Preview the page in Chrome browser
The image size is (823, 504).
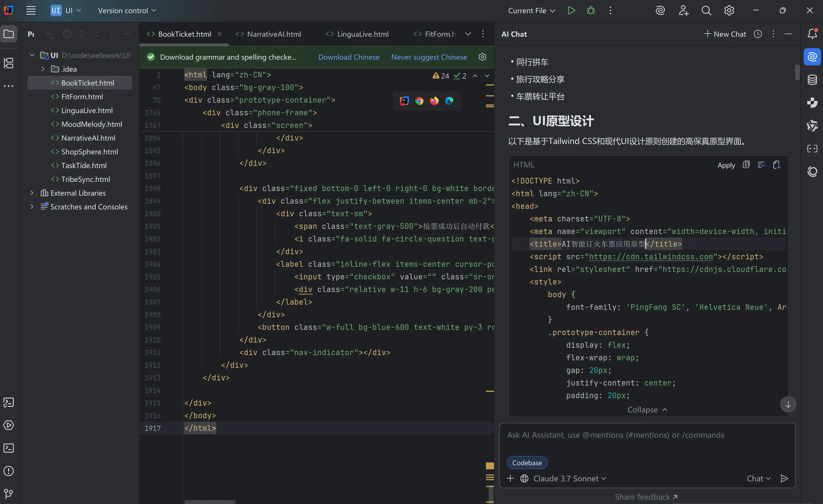pos(419,101)
